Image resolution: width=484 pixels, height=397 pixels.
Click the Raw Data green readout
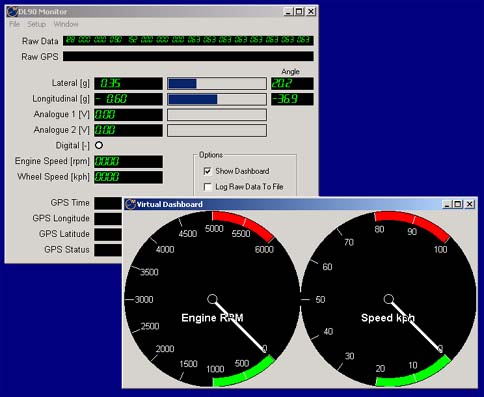pyautogui.click(x=188, y=40)
